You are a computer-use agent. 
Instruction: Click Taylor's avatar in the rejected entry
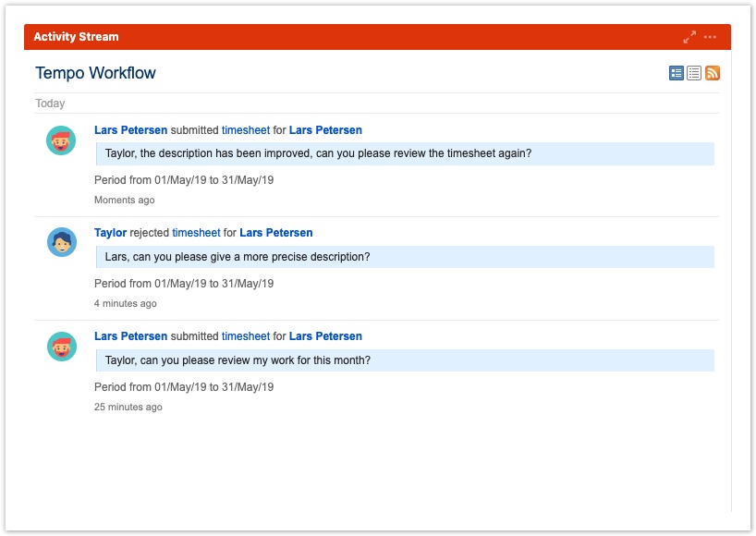coord(61,243)
